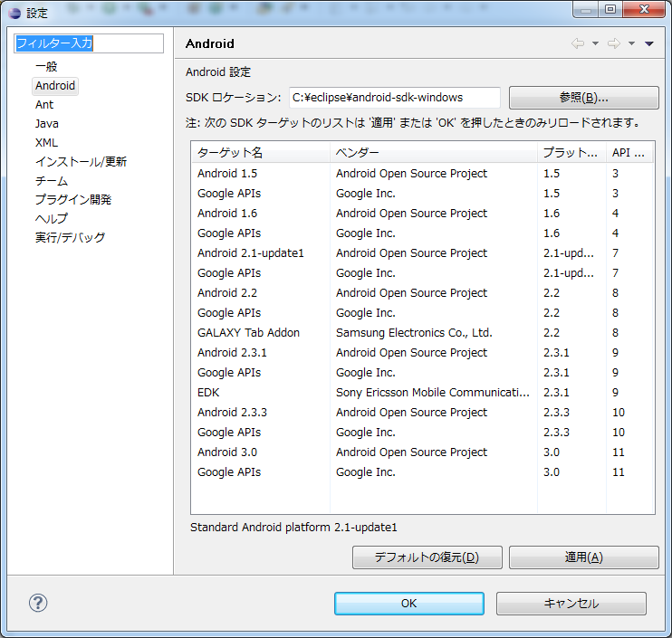Select Google APIs row with platform 3.0
This screenshot has height=638, width=672.
pos(423,471)
